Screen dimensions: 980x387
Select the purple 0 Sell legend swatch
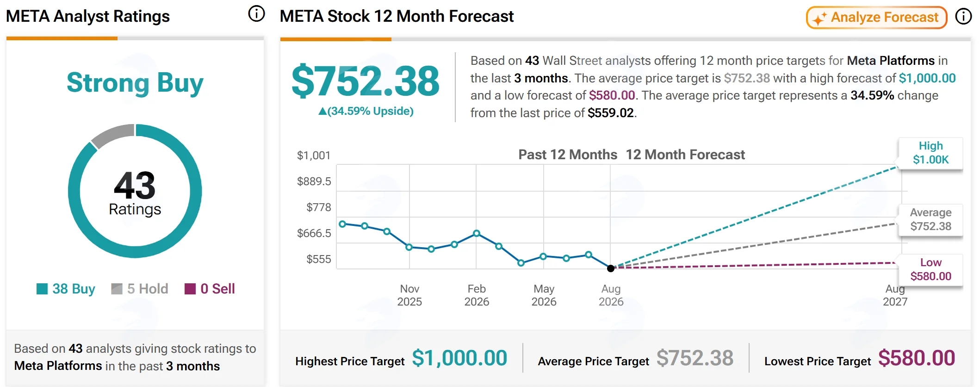[x=190, y=289]
